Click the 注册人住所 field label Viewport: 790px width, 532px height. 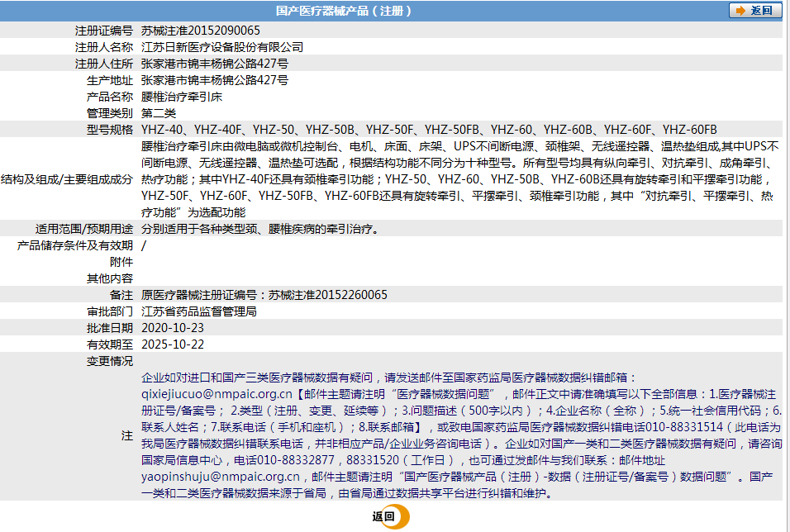point(104,64)
